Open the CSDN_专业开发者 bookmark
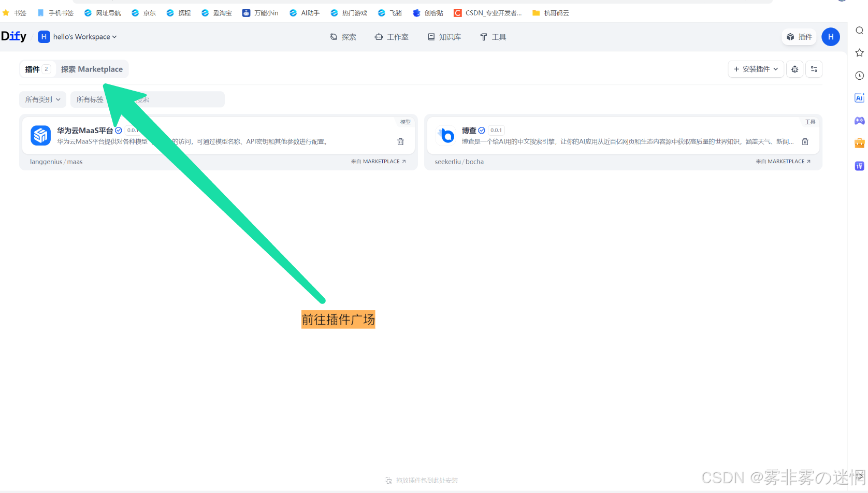The width and height of the screenshot is (868, 493). [488, 13]
